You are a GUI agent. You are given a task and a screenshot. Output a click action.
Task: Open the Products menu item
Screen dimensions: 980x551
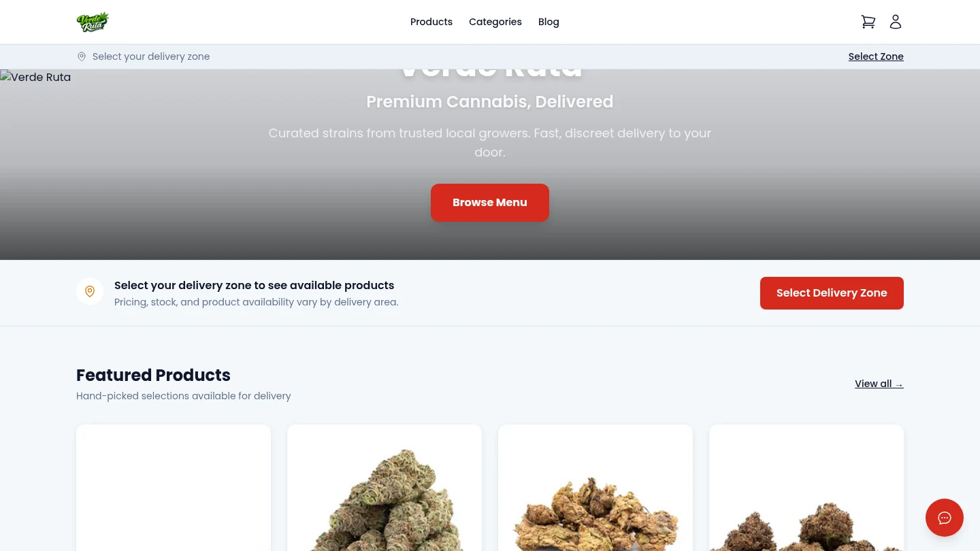pyautogui.click(x=431, y=22)
